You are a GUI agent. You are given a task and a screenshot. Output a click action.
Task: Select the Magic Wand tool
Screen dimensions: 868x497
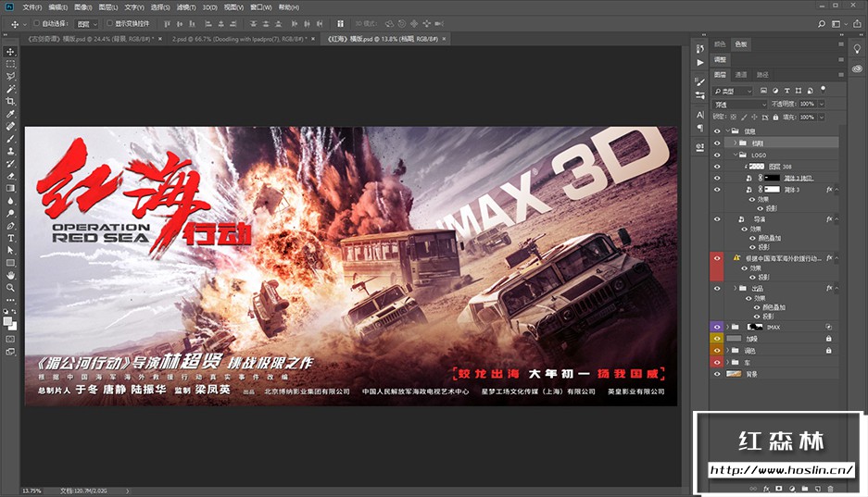click(10, 89)
